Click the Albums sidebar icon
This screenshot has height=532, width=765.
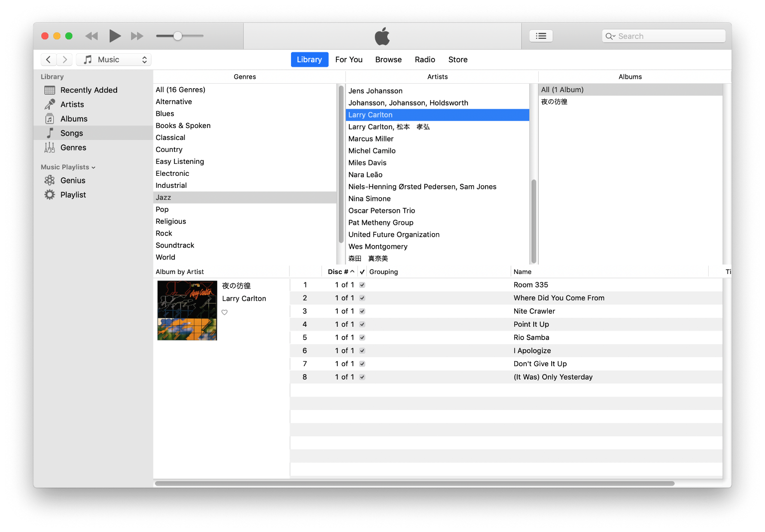pyautogui.click(x=50, y=119)
